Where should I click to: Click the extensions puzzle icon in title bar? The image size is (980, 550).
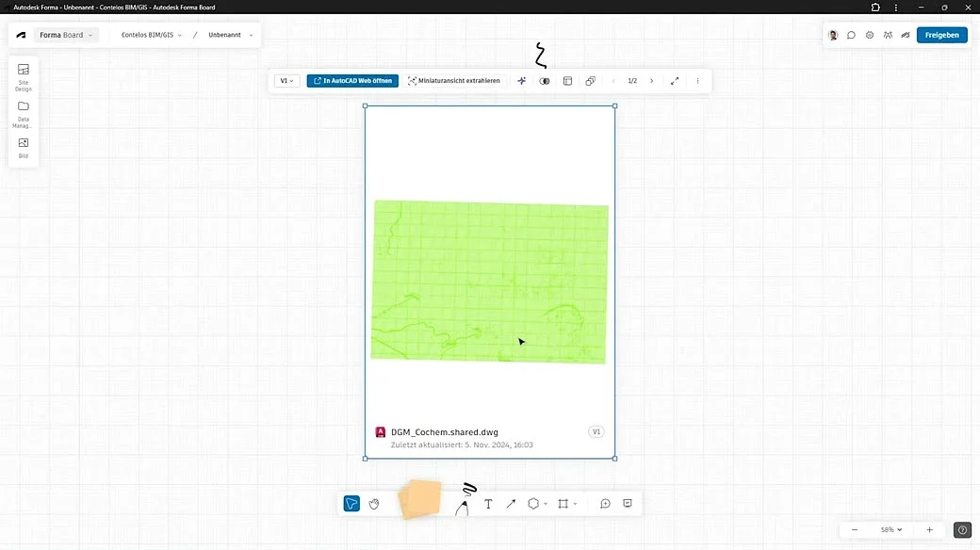pos(875,8)
